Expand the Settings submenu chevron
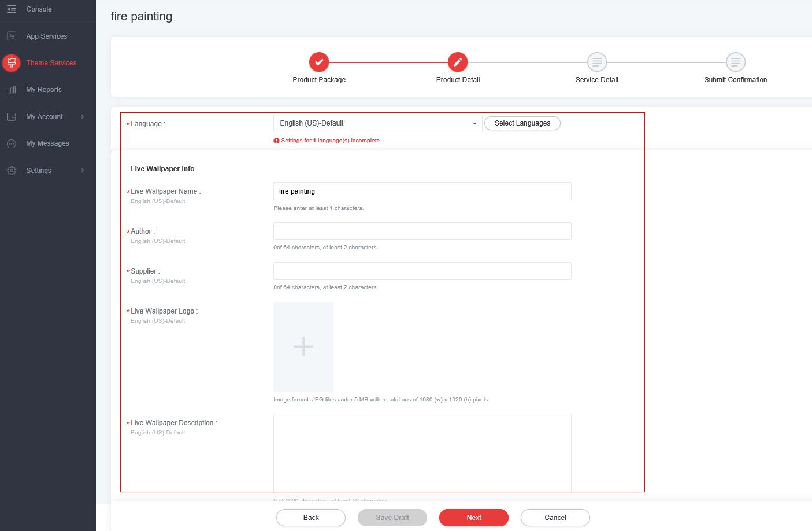 pos(83,171)
